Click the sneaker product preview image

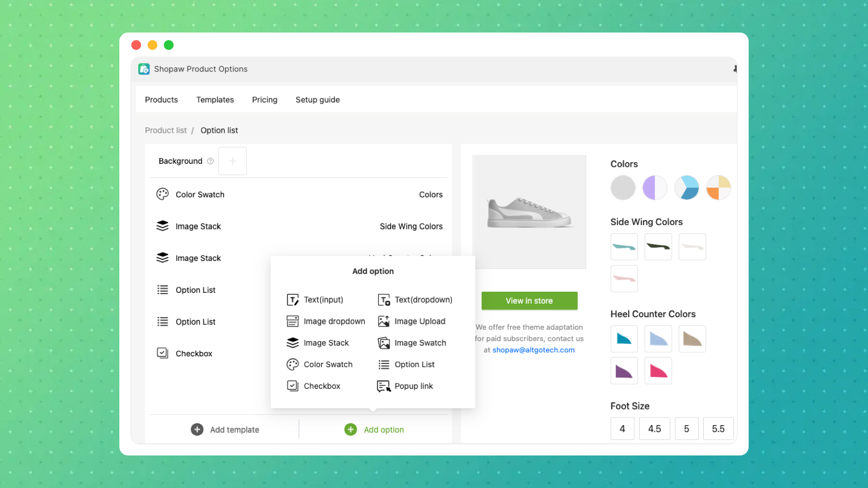529,212
